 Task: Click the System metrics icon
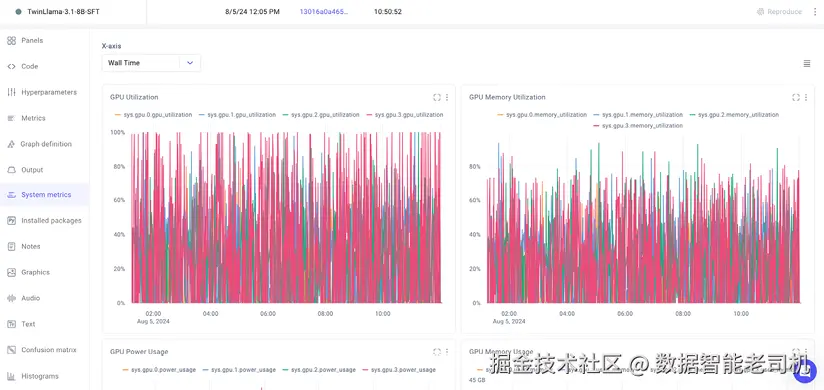(12, 195)
